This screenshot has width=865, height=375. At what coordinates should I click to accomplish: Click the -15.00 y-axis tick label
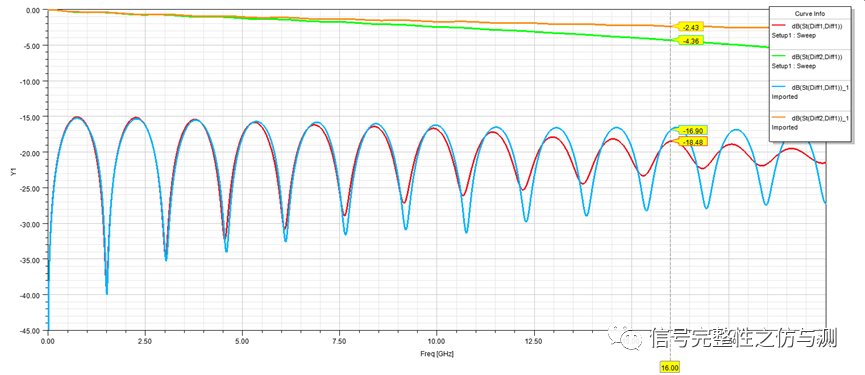(30, 117)
